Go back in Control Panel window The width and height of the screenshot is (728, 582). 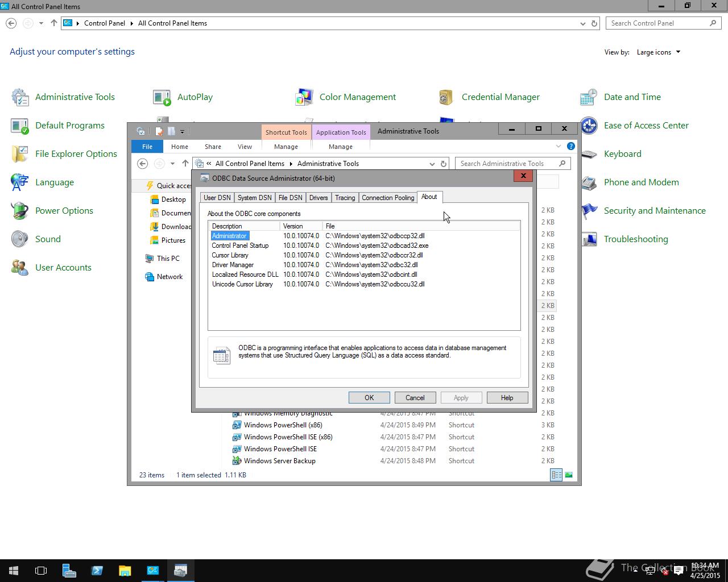click(x=11, y=23)
